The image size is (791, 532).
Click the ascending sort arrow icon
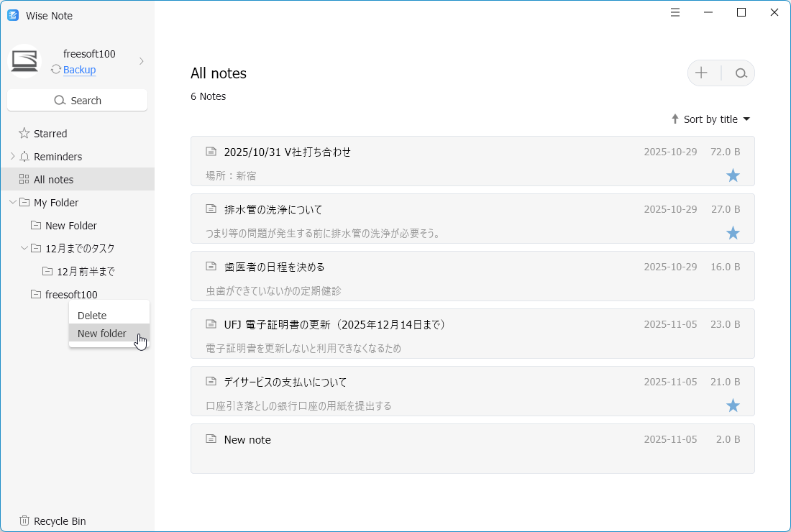coord(675,119)
